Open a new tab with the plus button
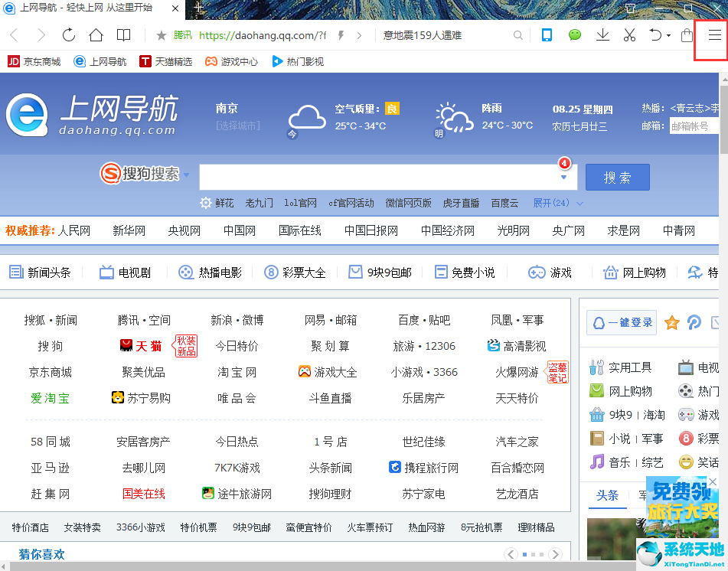This screenshot has height=571, width=728. (x=198, y=8)
